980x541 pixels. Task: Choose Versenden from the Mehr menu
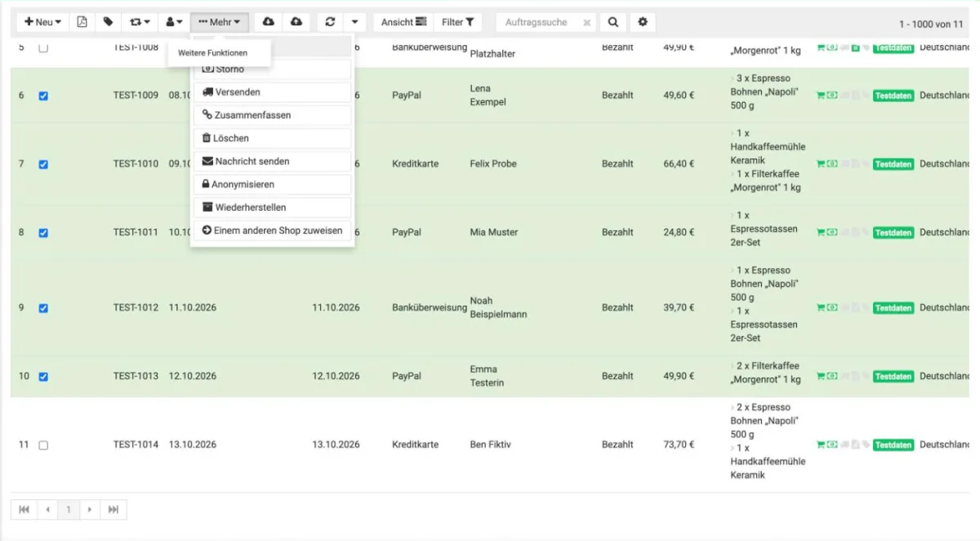(272, 92)
